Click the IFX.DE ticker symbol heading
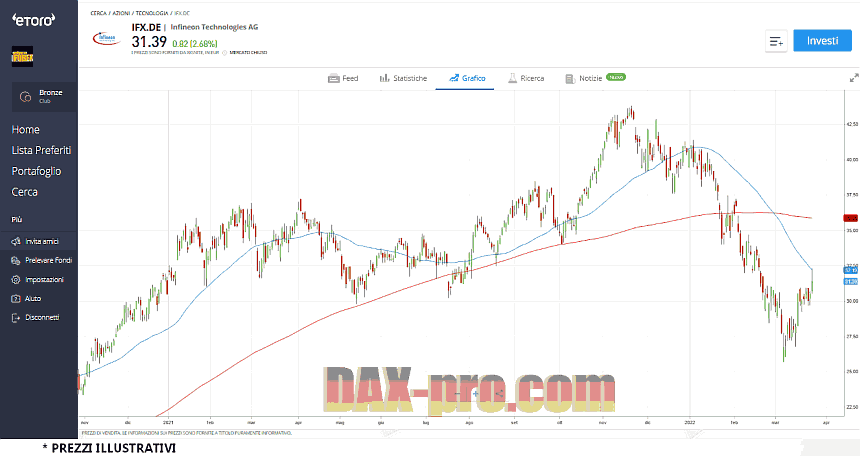This screenshot has width=860, height=456. pyautogui.click(x=146, y=27)
